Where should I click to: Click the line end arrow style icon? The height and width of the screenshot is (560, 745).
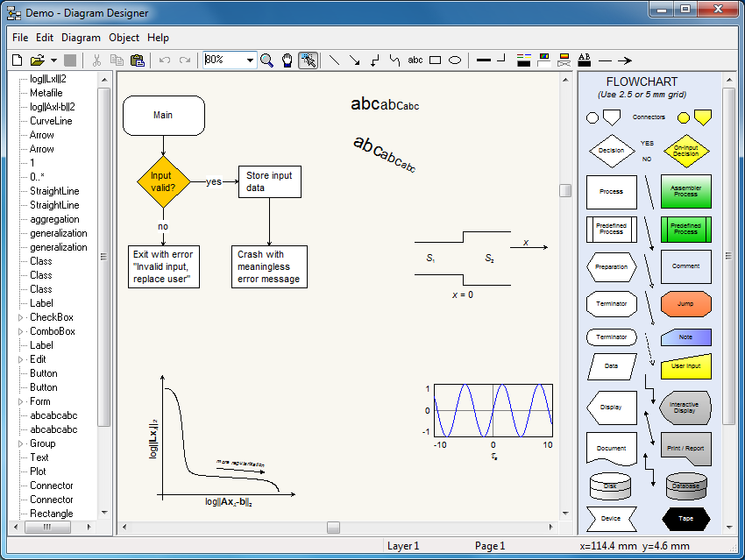(625, 60)
